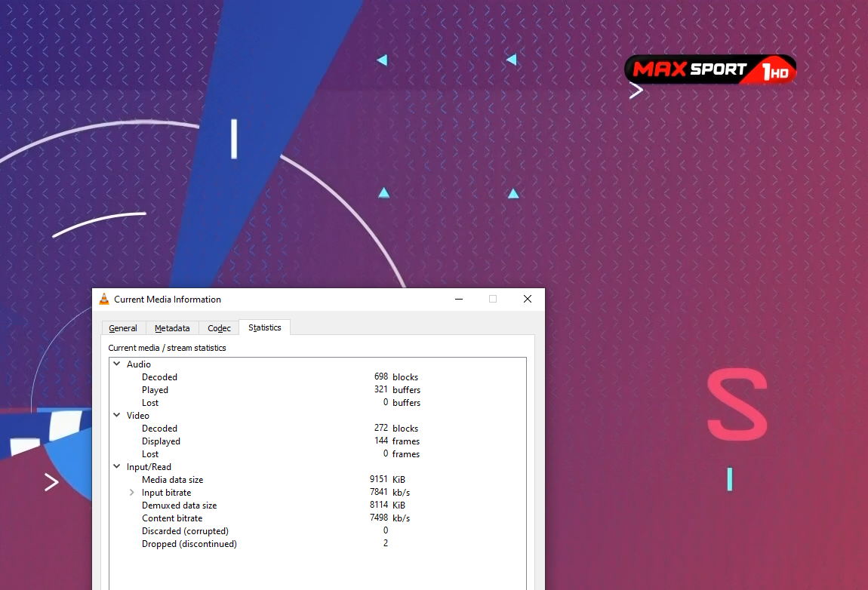The width and height of the screenshot is (868, 590).
Task: Select the audio Decoded row
Action: click(318, 377)
